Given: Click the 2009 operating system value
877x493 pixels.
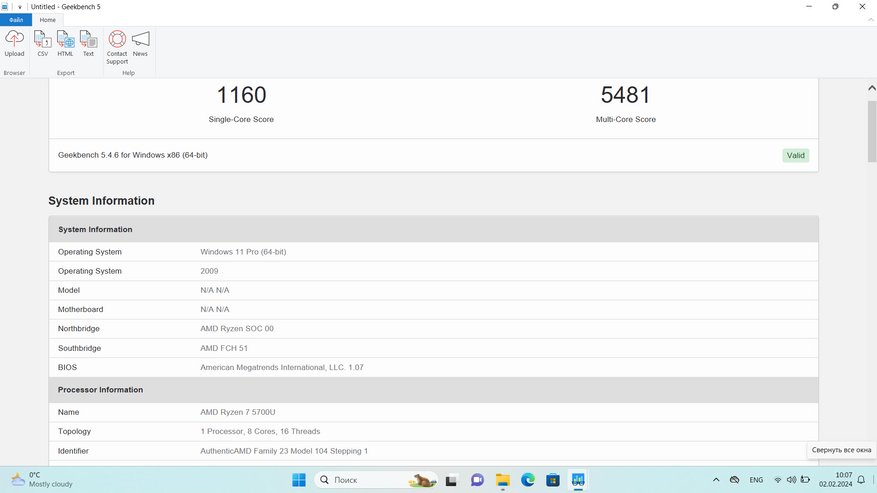Looking at the screenshot, I should [209, 271].
